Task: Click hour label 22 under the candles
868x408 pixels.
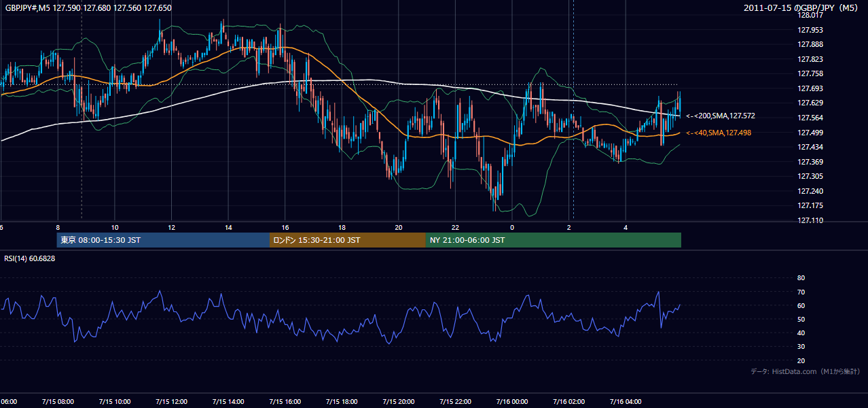Action: 455,228
